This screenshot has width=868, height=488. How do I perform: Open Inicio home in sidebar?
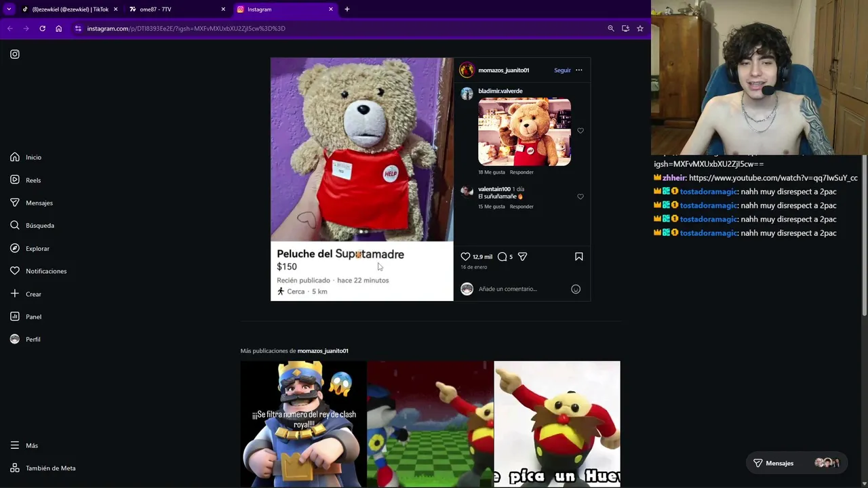26,157
